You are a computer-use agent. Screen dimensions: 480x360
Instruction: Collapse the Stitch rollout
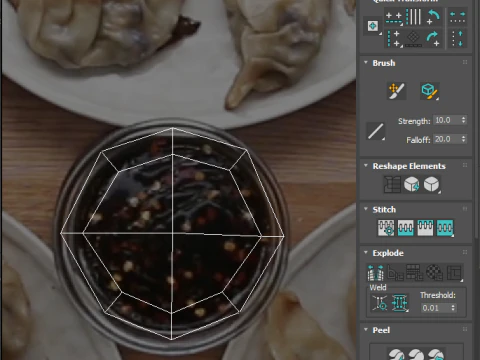366,209
